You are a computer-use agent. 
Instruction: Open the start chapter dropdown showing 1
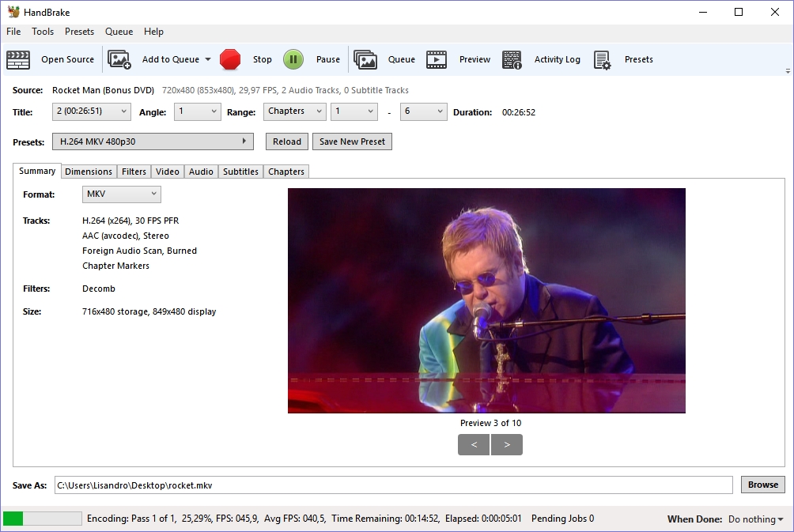point(354,111)
